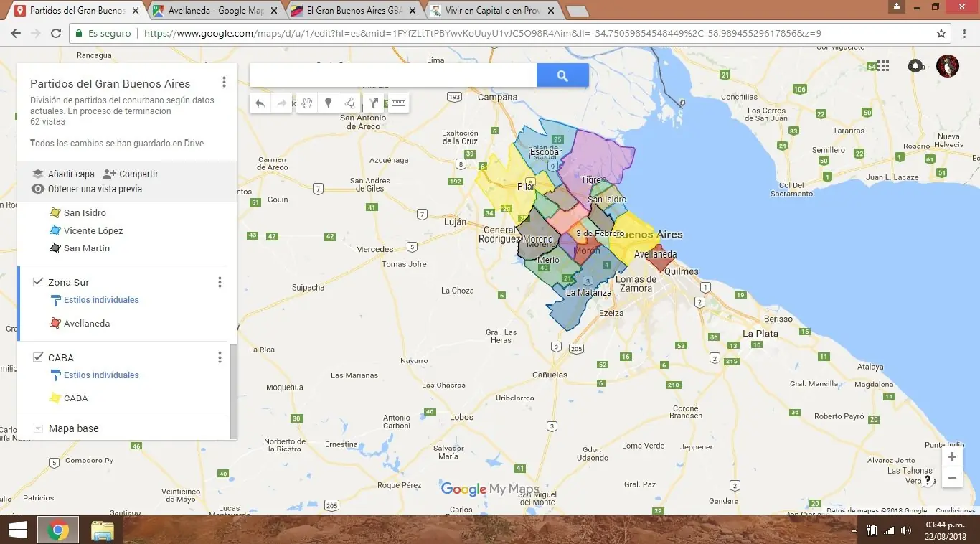
Task: Click the Estilos individuales link under Zona Sur
Action: coord(100,299)
